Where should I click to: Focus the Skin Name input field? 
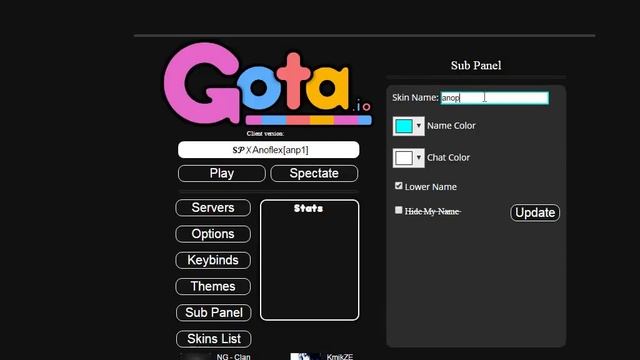495,98
